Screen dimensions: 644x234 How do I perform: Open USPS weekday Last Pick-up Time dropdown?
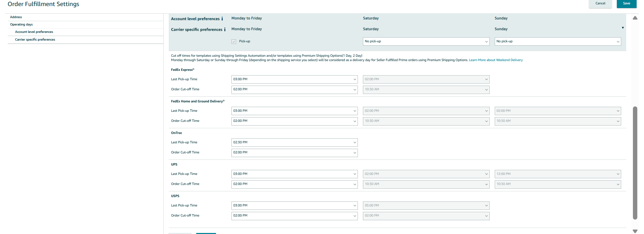(294, 206)
